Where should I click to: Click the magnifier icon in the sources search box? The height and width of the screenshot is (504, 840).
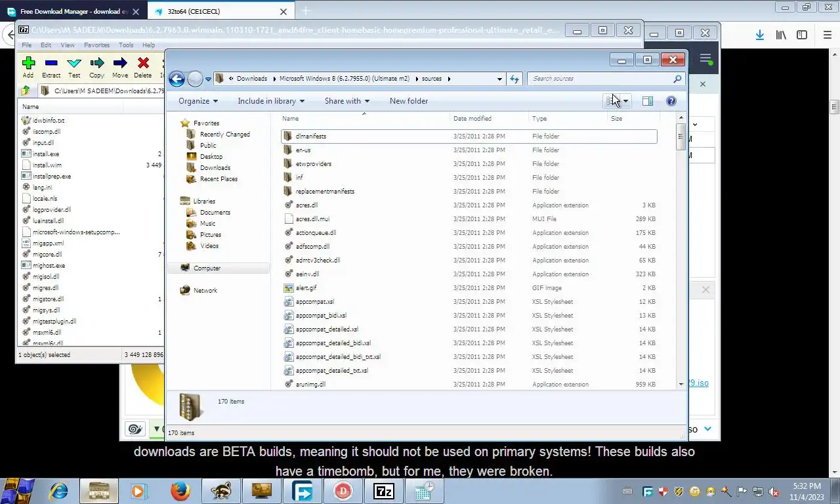[677, 79]
